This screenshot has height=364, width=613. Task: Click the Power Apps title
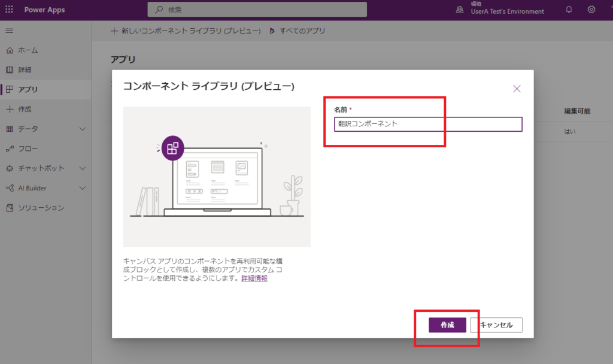click(44, 10)
